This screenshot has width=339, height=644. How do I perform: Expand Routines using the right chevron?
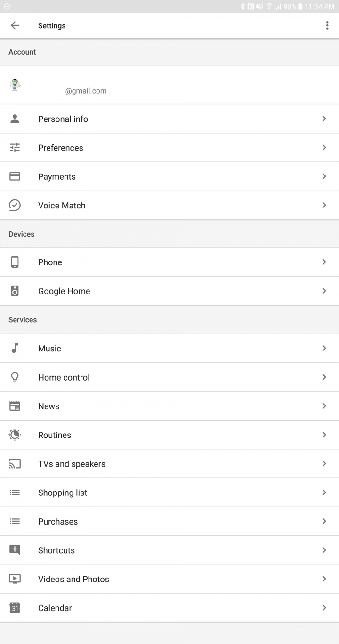coord(324,435)
